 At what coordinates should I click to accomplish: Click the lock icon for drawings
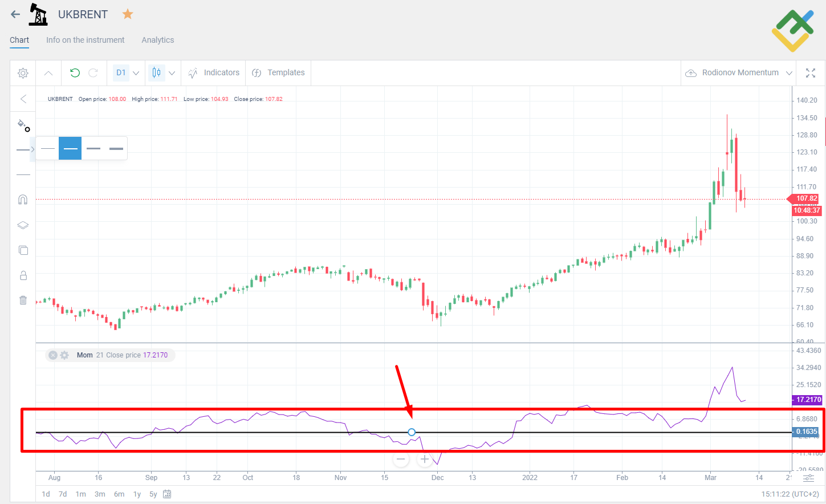(23, 275)
